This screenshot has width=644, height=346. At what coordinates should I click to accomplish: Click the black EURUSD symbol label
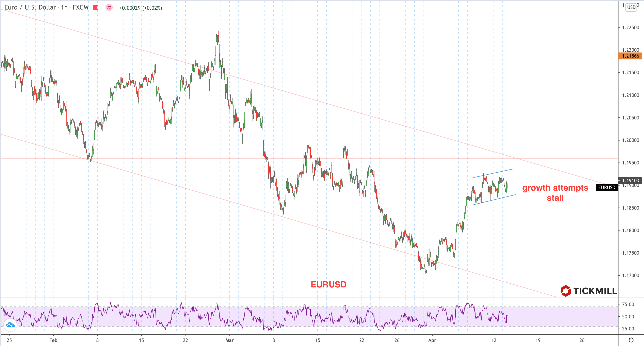point(607,188)
